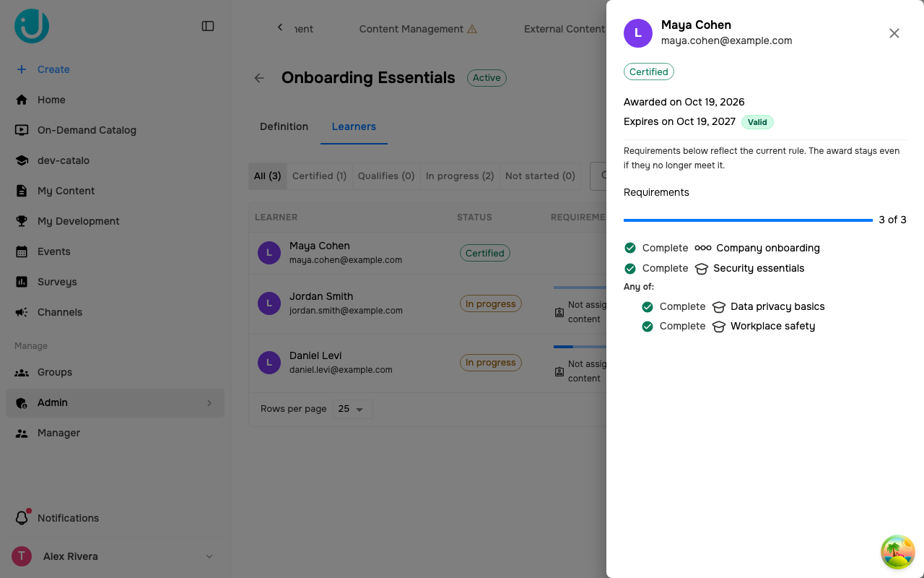This screenshot has height=578, width=924.
Task: Switch to the External Content tab
Action: pos(565,29)
